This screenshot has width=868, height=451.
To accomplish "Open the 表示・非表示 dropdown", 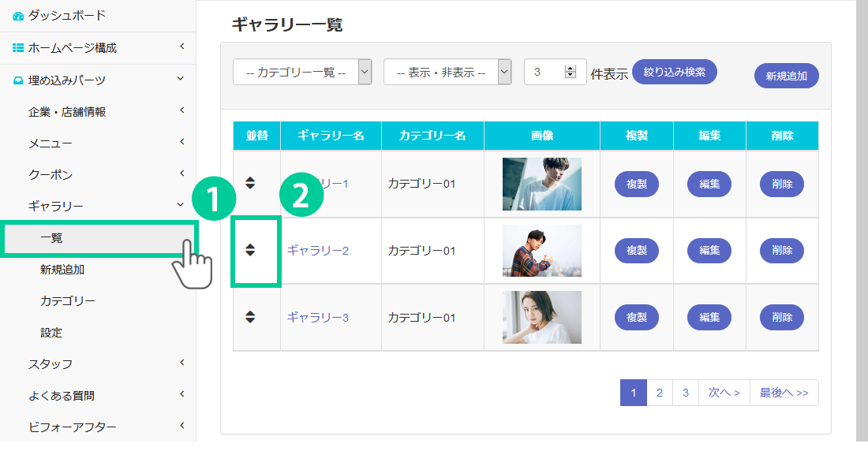I will point(447,72).
